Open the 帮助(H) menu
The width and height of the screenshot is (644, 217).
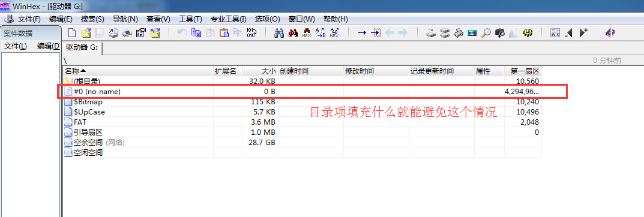point(336,19)
